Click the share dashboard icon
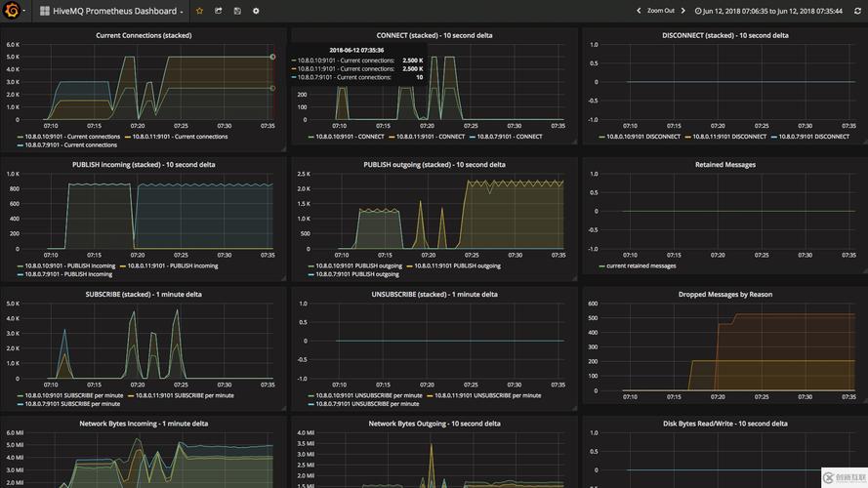 coord(219,11)
